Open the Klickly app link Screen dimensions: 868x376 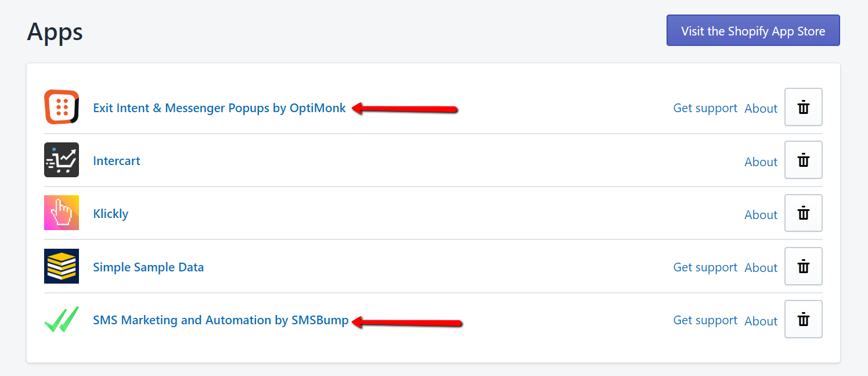pyautogui.click(x=111, y=214)
